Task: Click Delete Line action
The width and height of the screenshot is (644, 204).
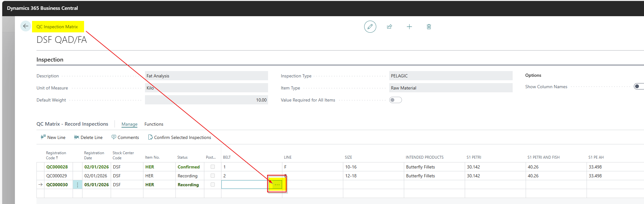Action: (88, 137)
